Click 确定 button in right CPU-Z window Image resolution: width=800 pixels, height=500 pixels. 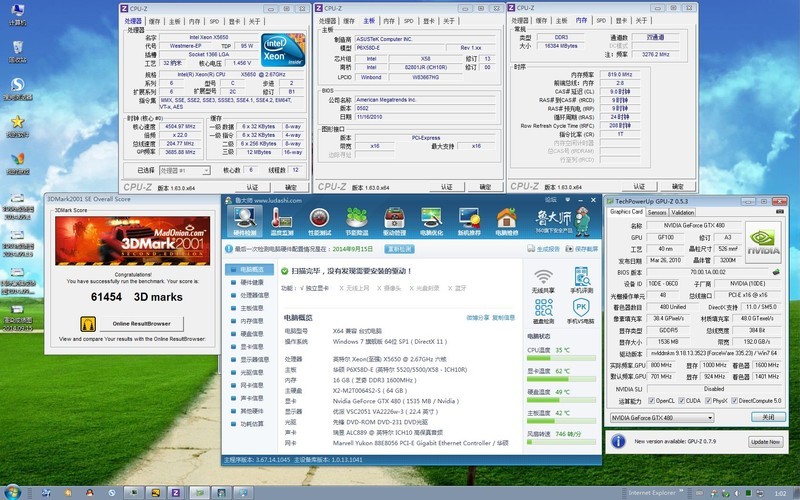click(x=678, y=186)
